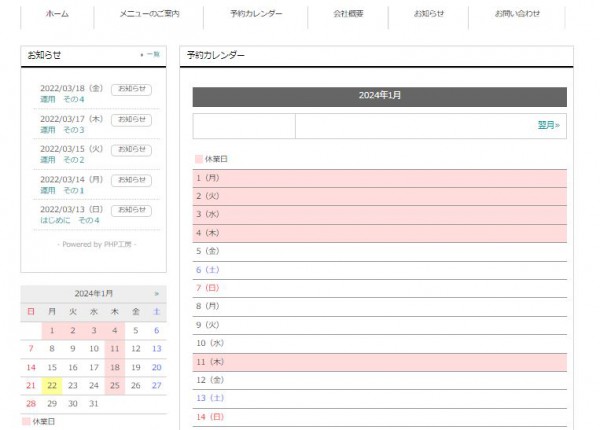Viewport: 600px width, 430px height.
Task: Click the お知らせ tag beside 2022/03/18
Action: (131, 89)
